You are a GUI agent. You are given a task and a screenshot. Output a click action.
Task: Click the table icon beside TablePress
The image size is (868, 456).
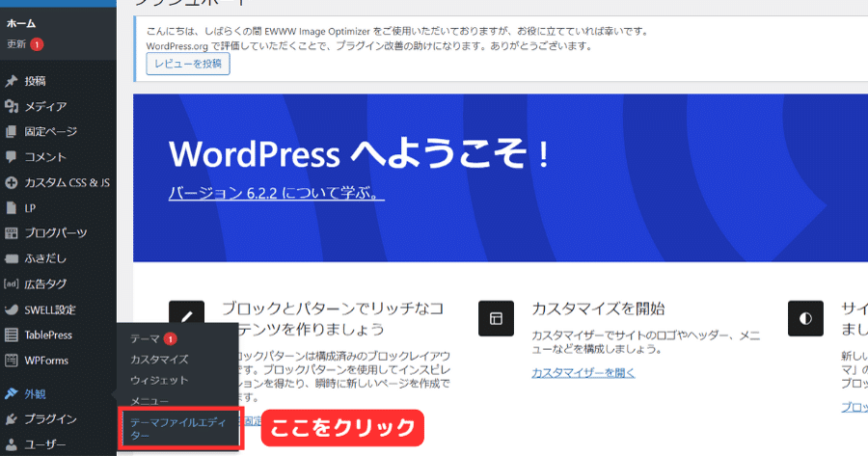point(11,335)
